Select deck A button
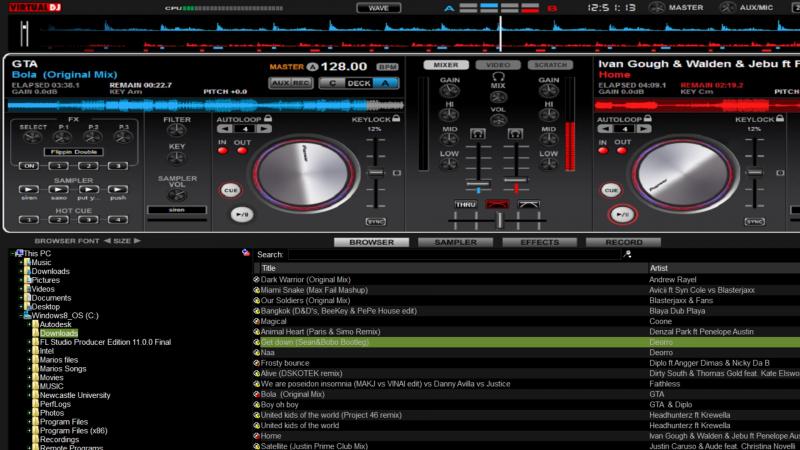 [385, 83]
